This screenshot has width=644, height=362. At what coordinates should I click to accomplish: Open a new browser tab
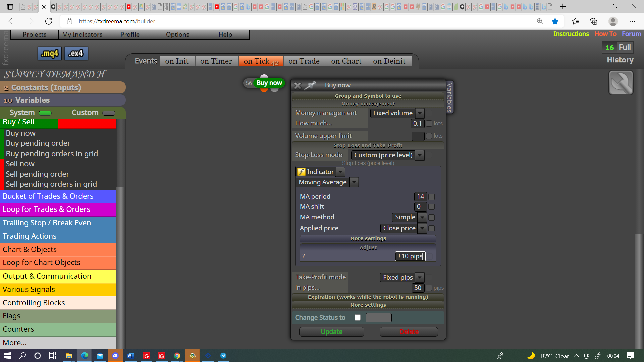(563, 6)
